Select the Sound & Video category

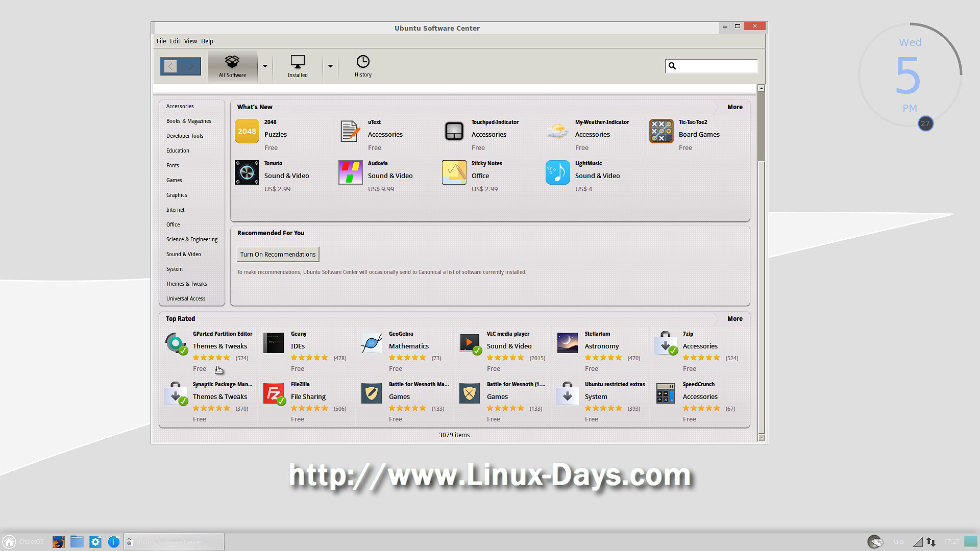click(184, 254)
